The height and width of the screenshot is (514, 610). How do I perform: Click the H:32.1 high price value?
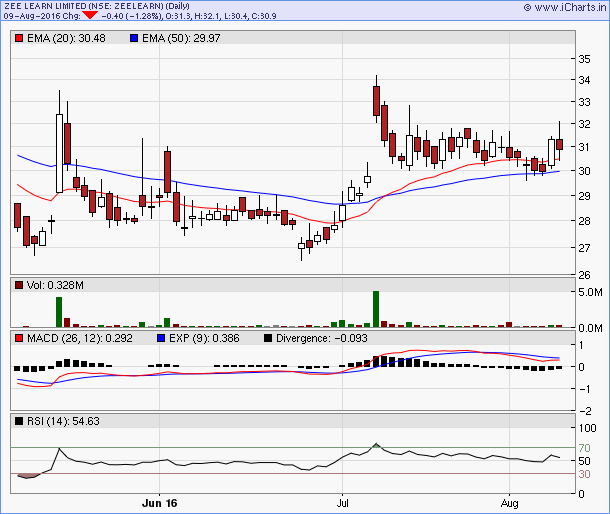point(207,16)
